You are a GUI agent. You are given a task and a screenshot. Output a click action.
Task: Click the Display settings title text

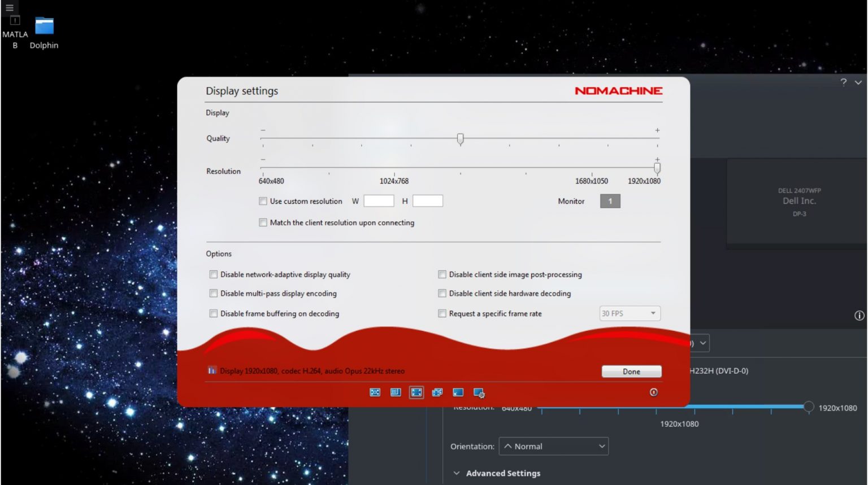(x=242, y=91)
